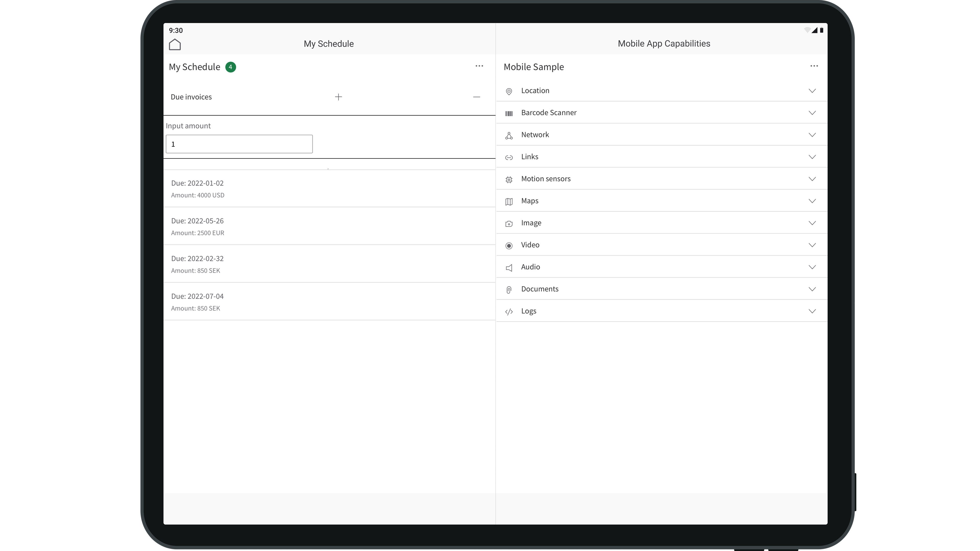Click the Location pin icon
Viewport: 980px width, 551px height.
(509, 91)
